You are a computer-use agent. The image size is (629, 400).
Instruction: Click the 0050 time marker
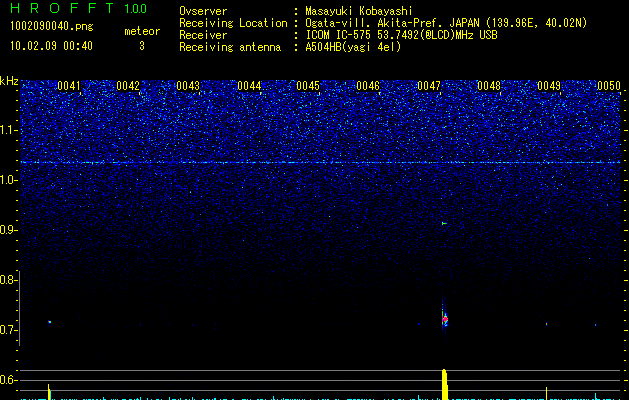pos(609,86)
